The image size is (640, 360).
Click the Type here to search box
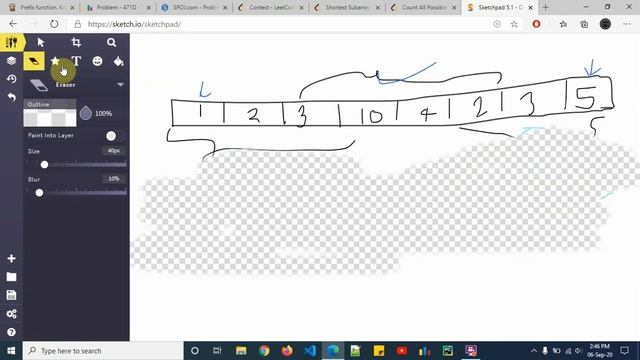tap(103, 351)
